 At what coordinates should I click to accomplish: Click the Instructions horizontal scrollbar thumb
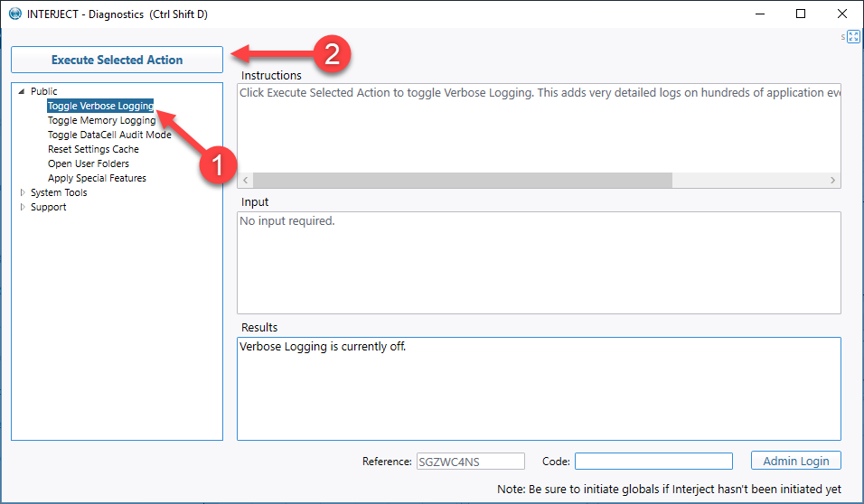[x=463, y=180]
